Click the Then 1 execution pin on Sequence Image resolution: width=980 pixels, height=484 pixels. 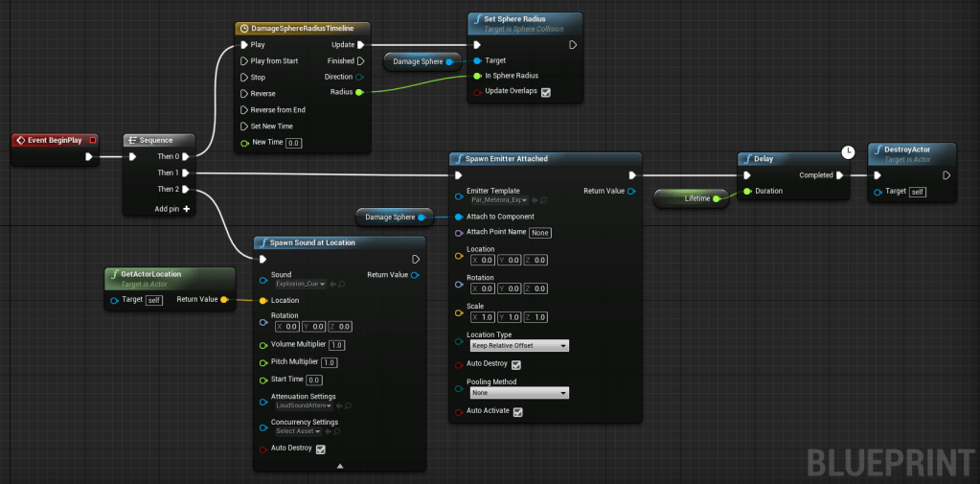[186, 173]
